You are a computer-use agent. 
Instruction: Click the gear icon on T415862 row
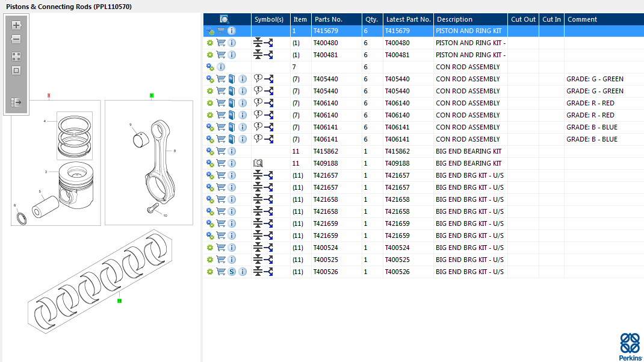210,151
